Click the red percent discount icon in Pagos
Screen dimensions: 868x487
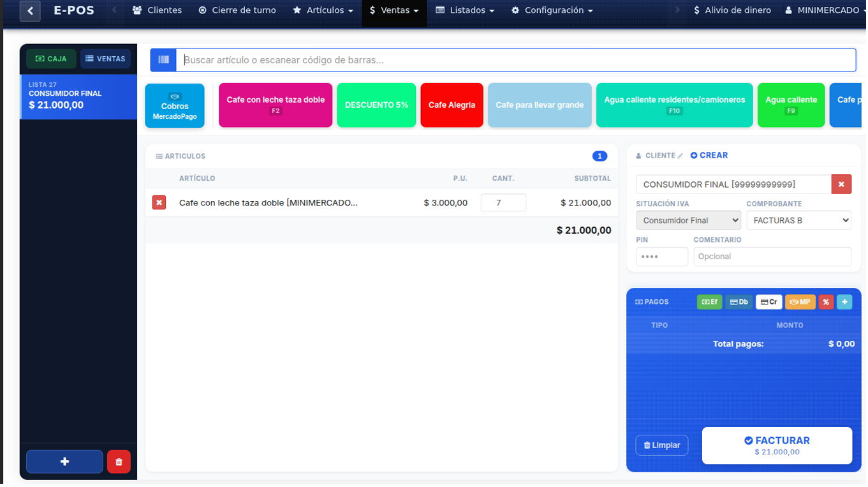(825, 301)
